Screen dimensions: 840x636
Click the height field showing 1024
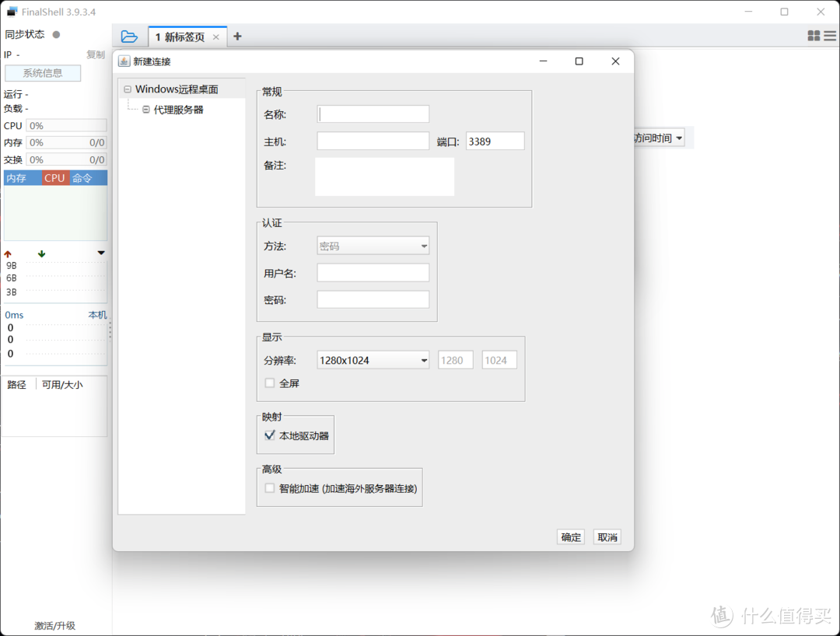(499, 360)
